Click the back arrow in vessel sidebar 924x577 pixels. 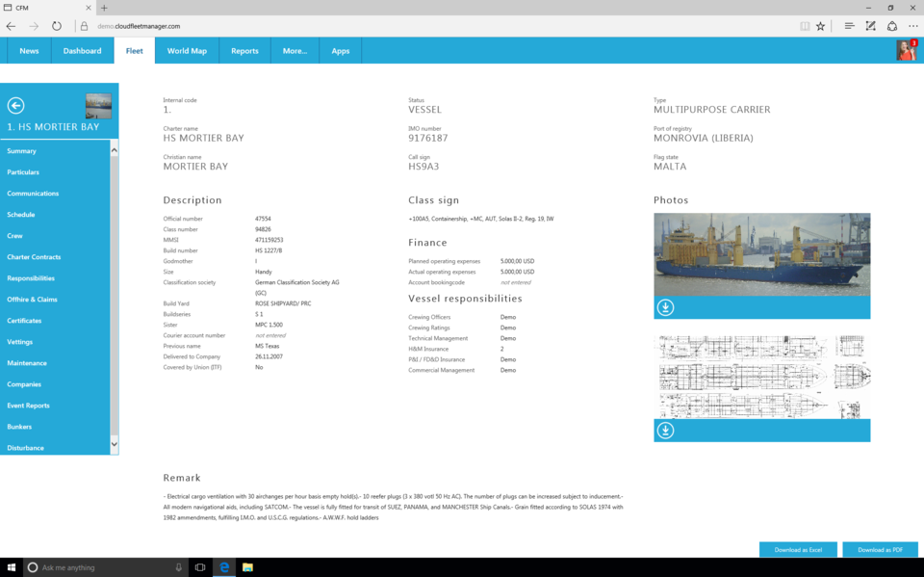15,106
